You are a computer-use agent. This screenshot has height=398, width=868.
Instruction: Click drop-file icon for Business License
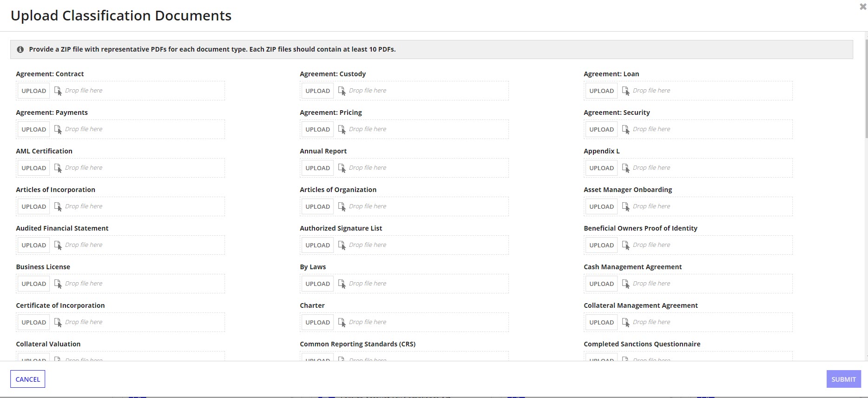pos(58,284)
